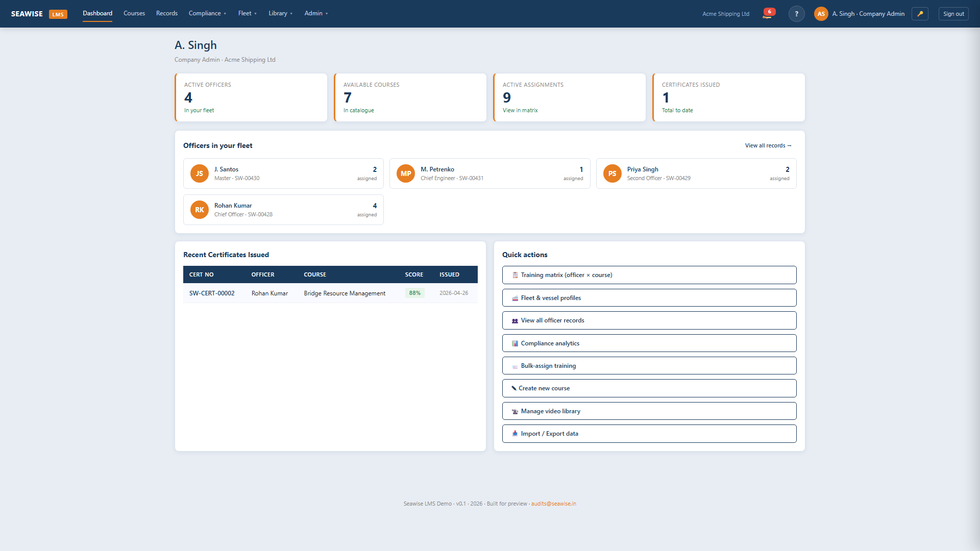Open the help question mark button
This screenshot has height=551, width=980.
click(796, 14)
